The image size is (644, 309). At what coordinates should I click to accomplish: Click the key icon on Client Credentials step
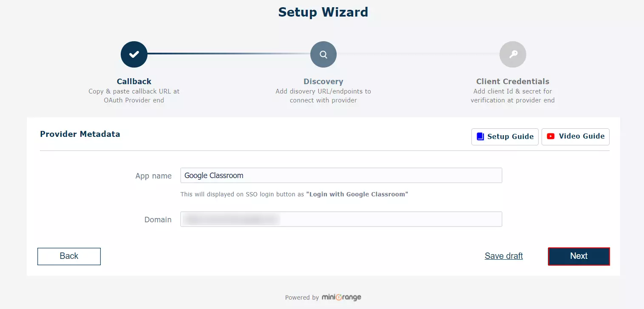click(513, 54)
